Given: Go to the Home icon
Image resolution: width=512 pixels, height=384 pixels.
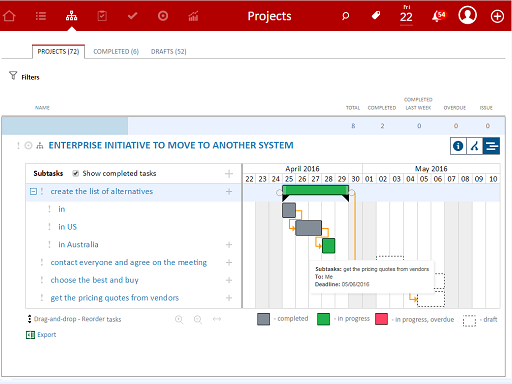Looking at the screenshot, I should coord(9,16).
